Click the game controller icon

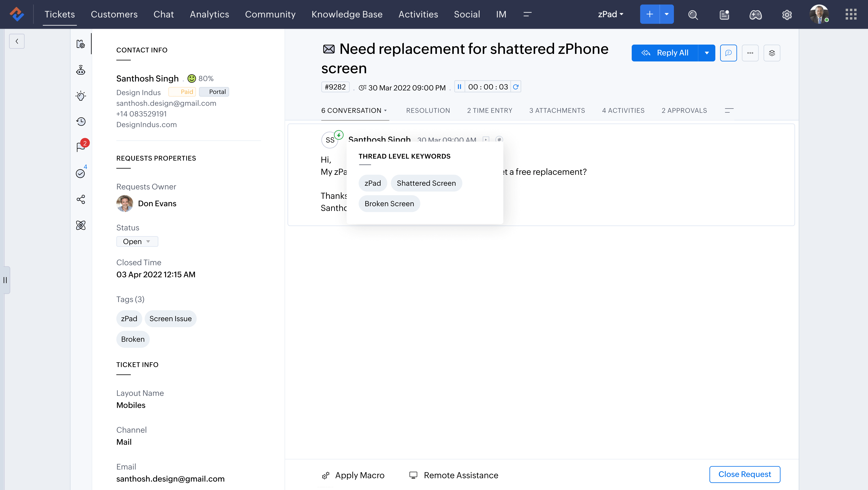(x=756, y=14)
